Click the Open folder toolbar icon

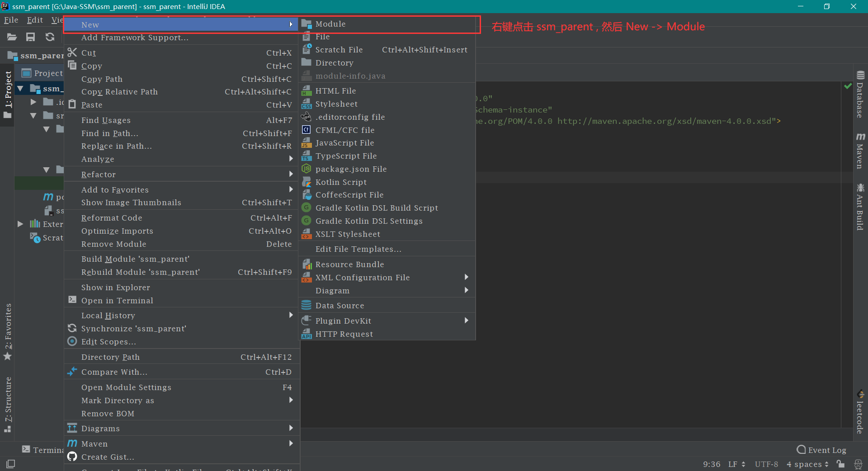(12, 37)
